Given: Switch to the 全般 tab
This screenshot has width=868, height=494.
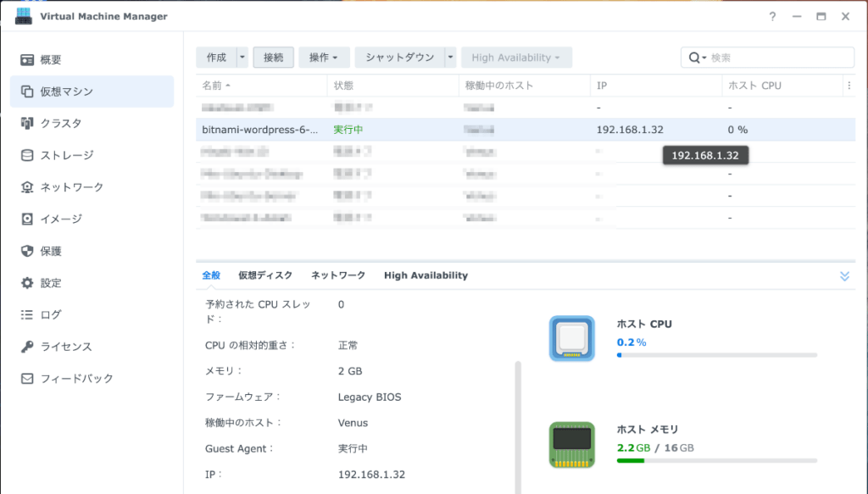Looking at the screenshot, I should pyautogui.click(x=211, y=275).
